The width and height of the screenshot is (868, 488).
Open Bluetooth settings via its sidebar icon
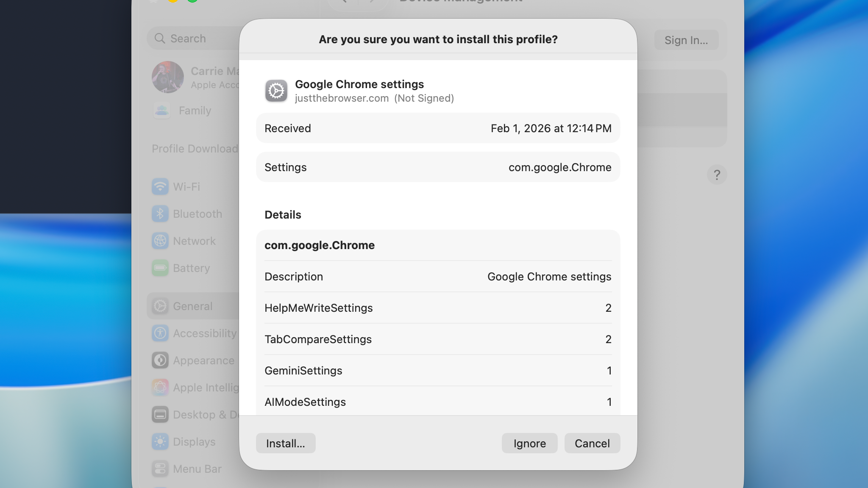160,214
